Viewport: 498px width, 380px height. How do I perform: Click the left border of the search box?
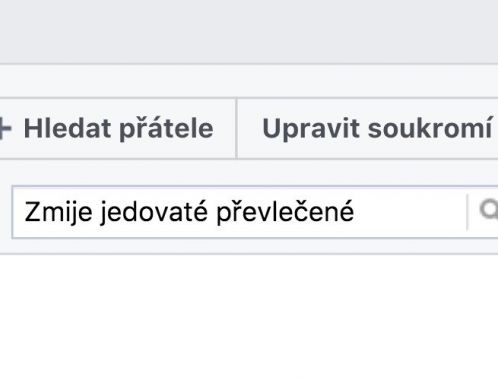pyautogui.click(x=12, y=212)
